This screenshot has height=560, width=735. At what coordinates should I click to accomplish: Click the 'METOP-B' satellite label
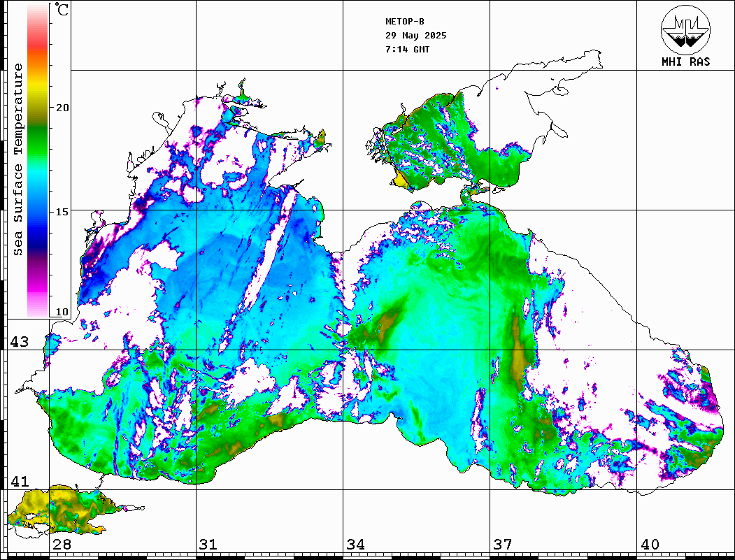405,22
